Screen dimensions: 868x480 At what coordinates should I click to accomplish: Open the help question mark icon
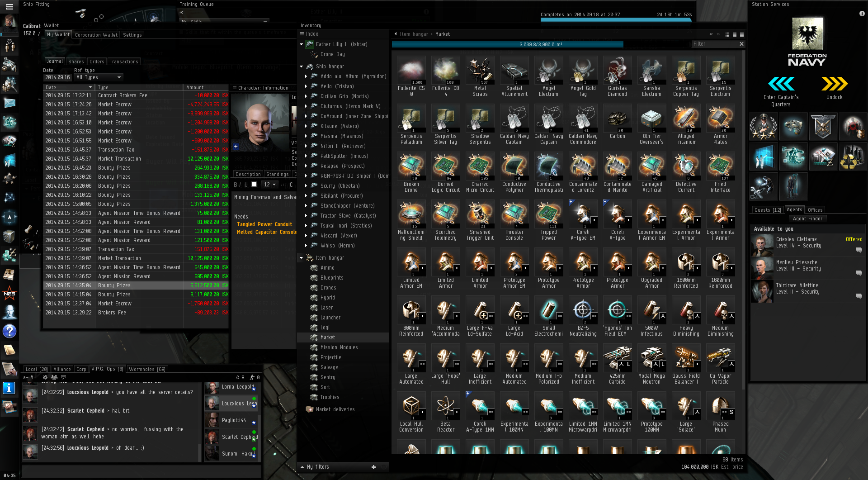[x=9, y=331]
